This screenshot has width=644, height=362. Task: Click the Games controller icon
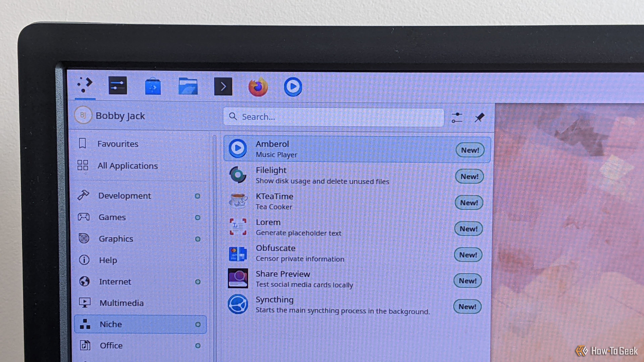click(x=84, y=217)
